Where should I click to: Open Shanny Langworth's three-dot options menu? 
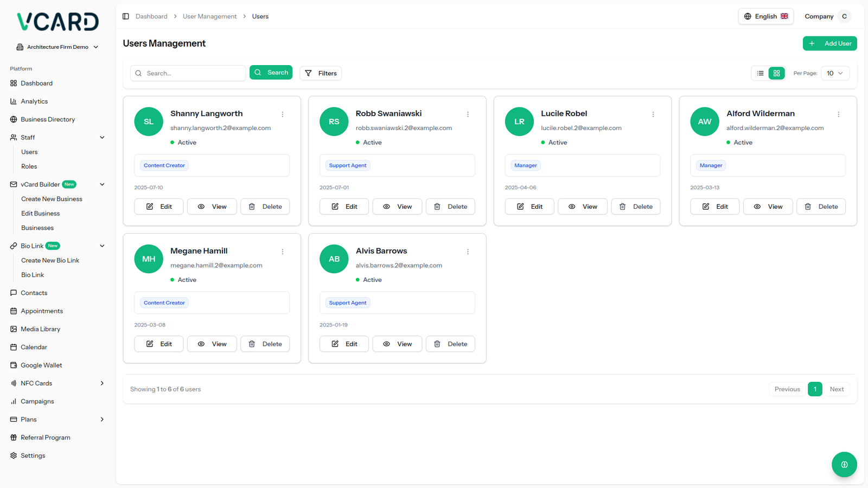click(283, 114)
